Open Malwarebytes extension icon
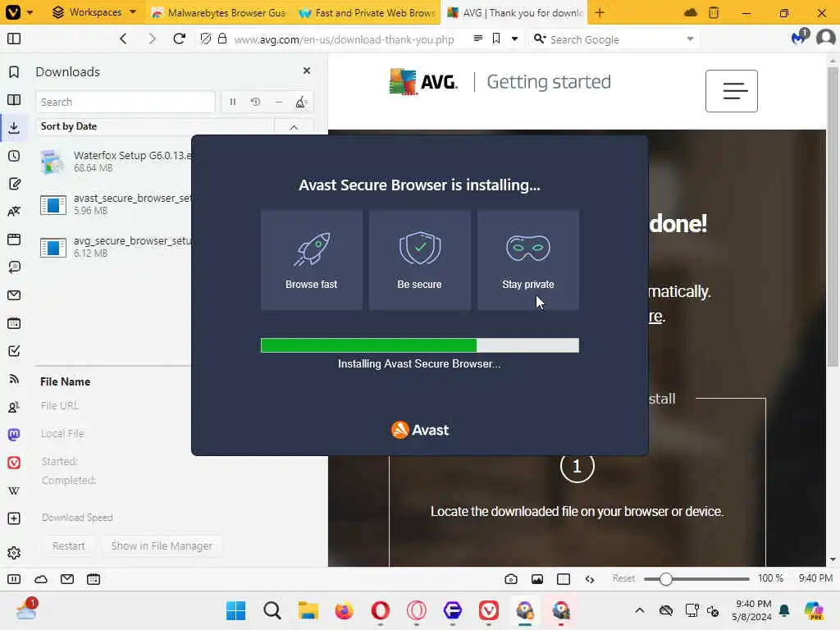Screen dimensions: 840x630 799,38
